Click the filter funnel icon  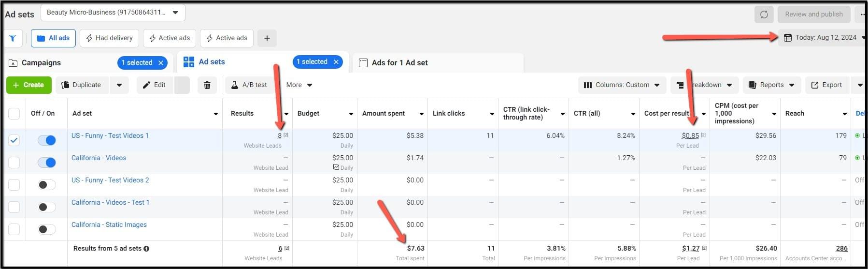pos(13,38)
